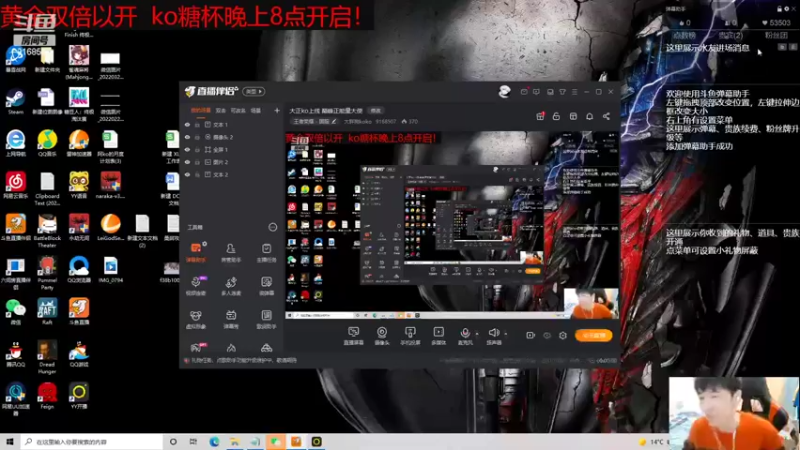800x450 pixels.
Task: Expand microphone options arrow
Action: (x=477, y=334)
